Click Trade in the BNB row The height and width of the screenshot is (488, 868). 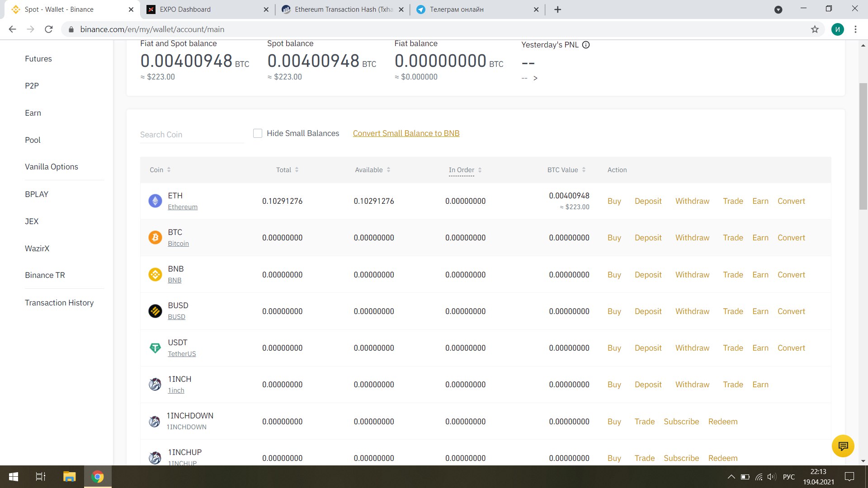click(733, 275)
